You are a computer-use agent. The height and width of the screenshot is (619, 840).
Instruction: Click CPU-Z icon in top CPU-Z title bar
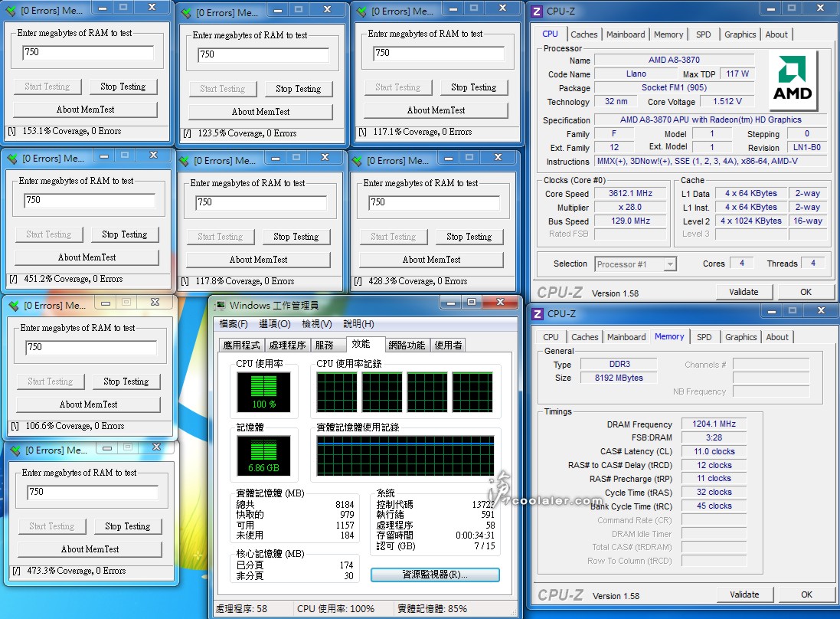pos(537,11)
